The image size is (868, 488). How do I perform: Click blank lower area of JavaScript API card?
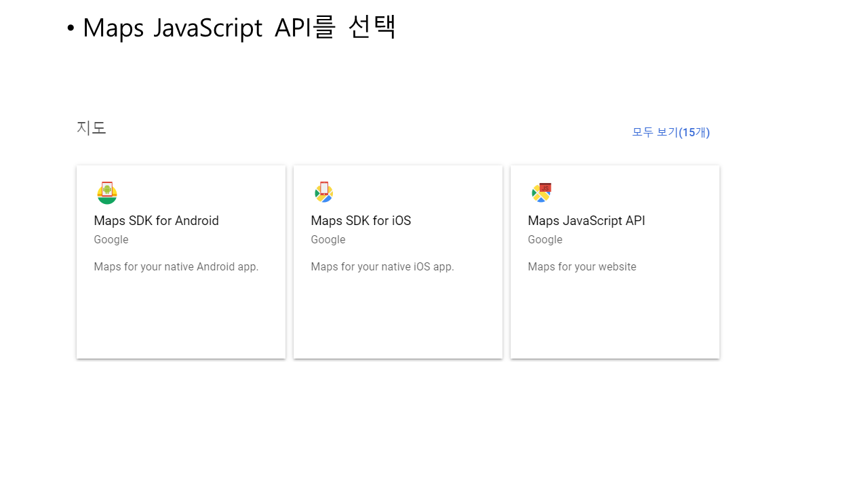point(614,319)
